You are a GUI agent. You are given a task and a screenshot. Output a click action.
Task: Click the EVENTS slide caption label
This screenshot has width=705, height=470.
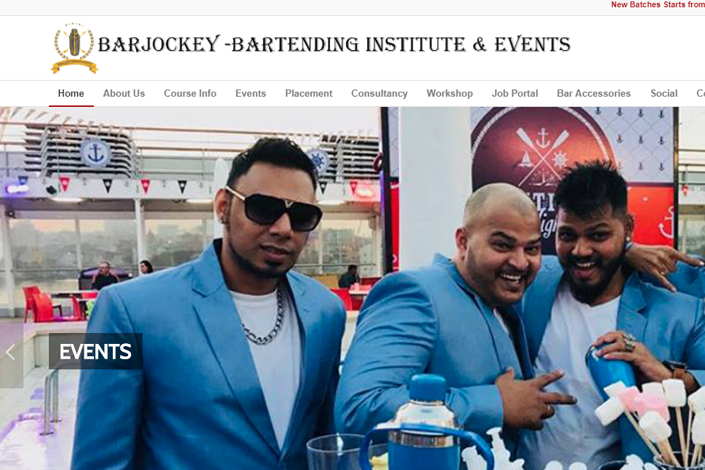[95, 351]
